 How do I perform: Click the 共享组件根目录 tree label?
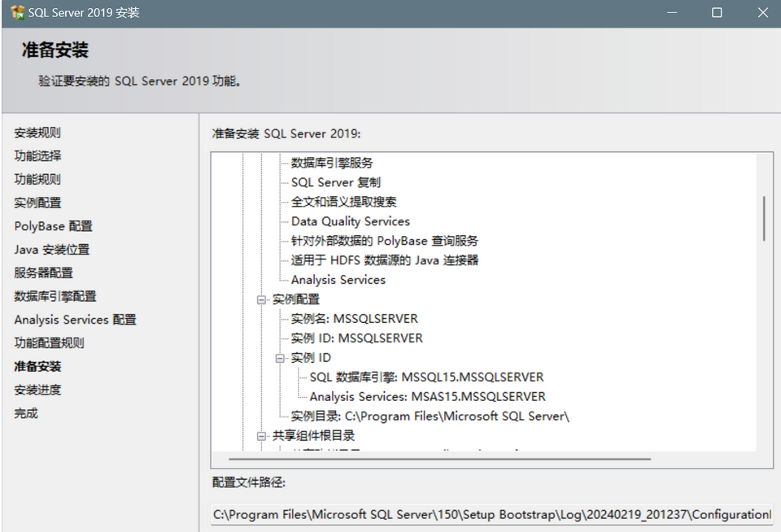pyautogui.click(x=313, y=436)
